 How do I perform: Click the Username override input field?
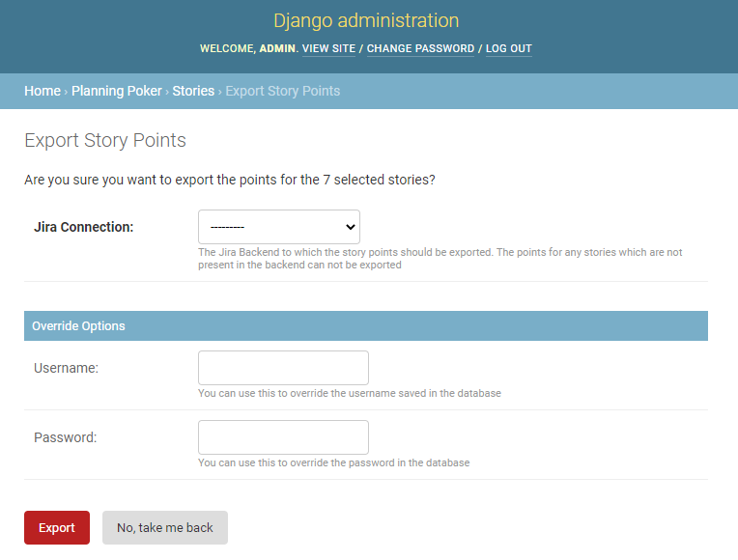283,368
